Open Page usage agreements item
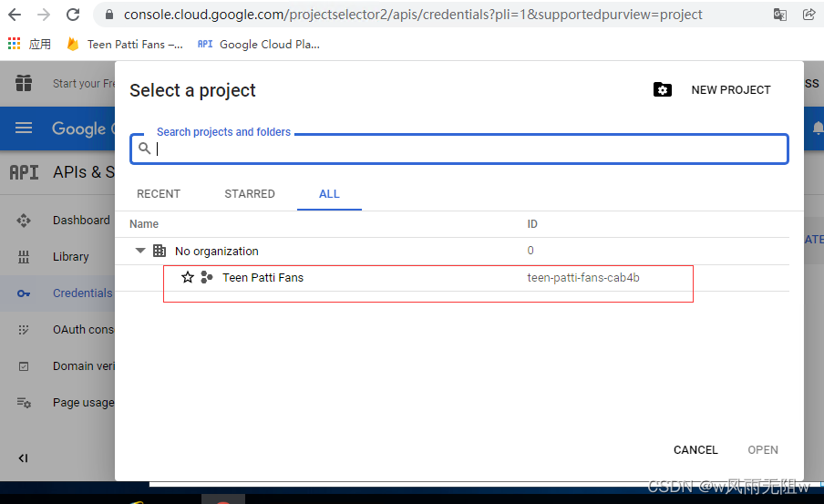The image size is (824, 504). (x=83, y=403)
